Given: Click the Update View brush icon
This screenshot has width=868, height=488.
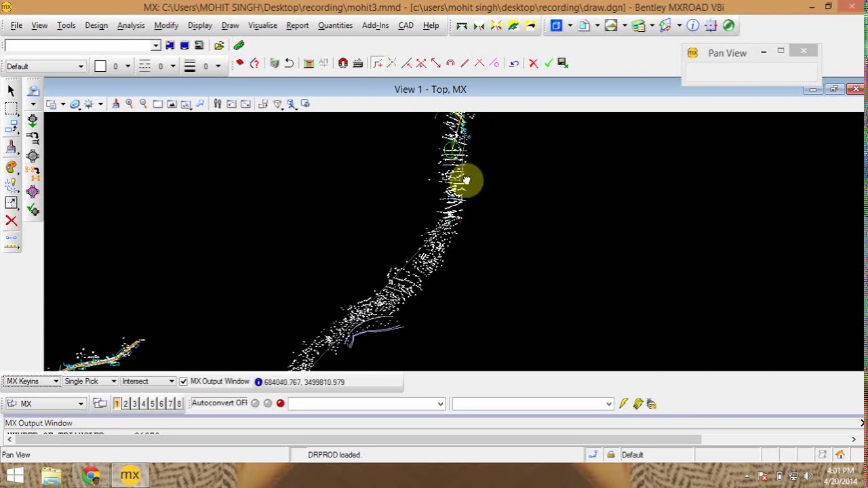Looking at the screenshot, I should pyautogui.click(x=115, y=104).
